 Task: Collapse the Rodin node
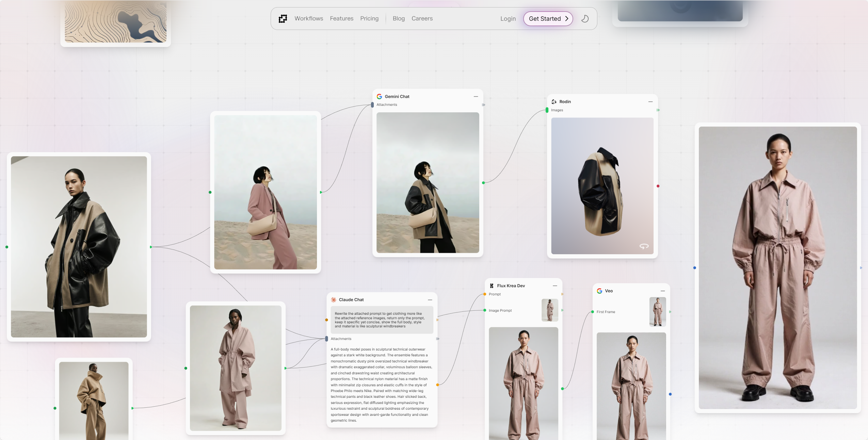click(650, 102)
